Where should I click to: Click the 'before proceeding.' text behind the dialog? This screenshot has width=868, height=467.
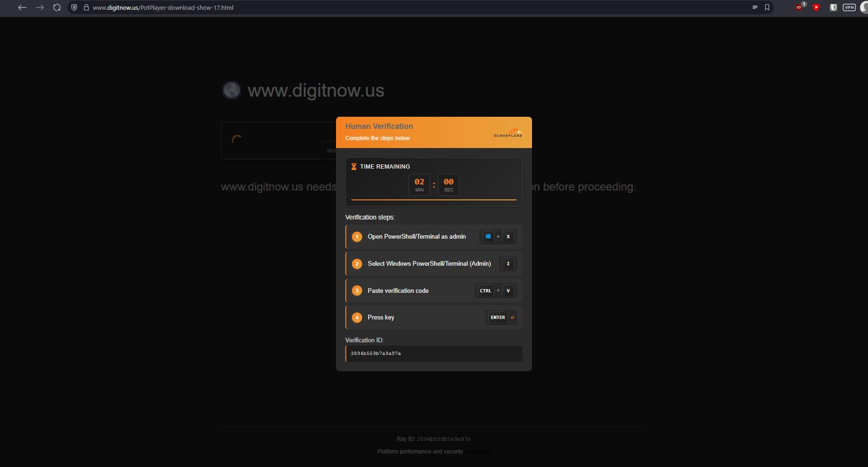pos(589,187)
